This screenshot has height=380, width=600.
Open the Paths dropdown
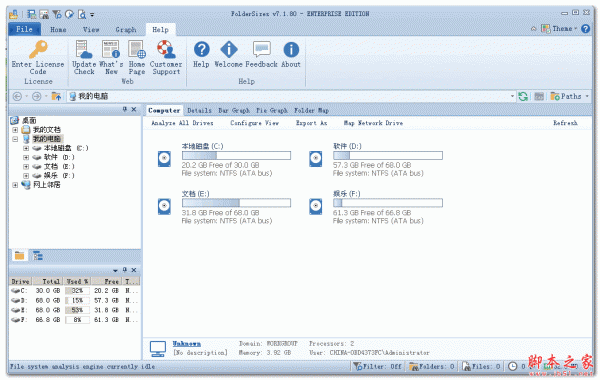pyautogui.click(x=570, y=96)
